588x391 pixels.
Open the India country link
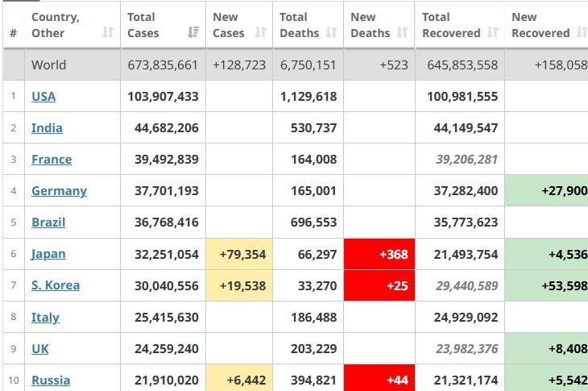tap(47, 128)
